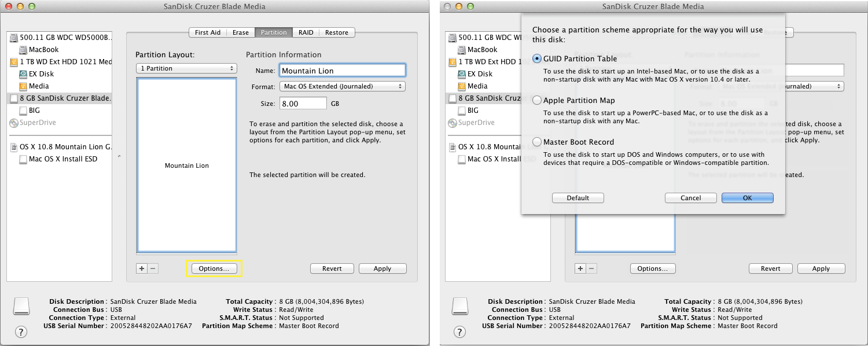Viewport: 868px width, 346px height.
Task: Click Name field containing Mountain Lion
Action: (x=343, y=71)
